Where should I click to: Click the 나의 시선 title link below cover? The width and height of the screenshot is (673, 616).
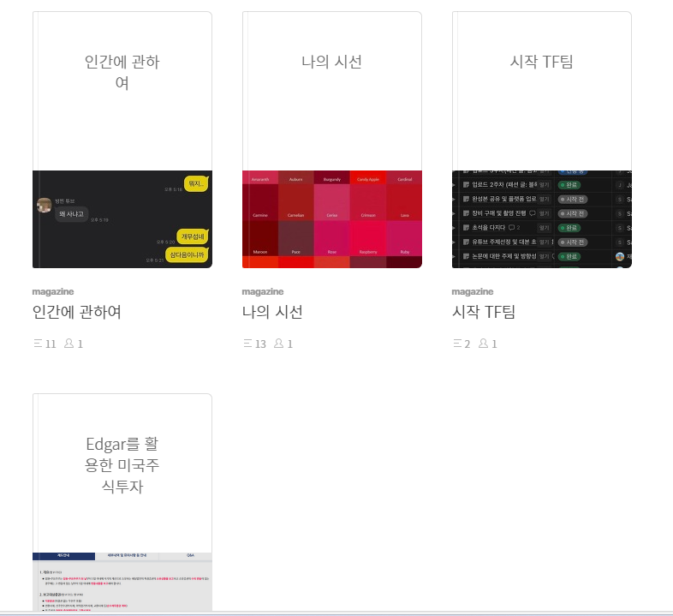(272, 312)
